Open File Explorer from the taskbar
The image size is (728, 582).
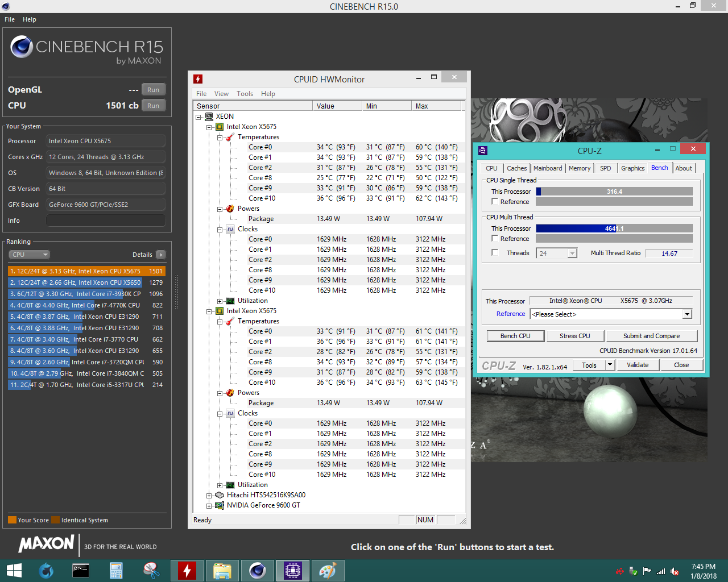[222, 571]
